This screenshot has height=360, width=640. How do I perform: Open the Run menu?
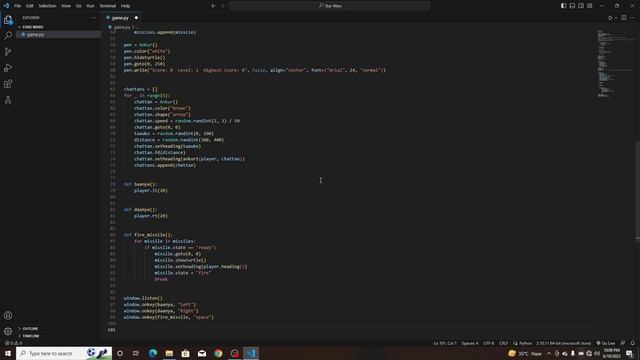pyautogui.click(x=91, y=6)
